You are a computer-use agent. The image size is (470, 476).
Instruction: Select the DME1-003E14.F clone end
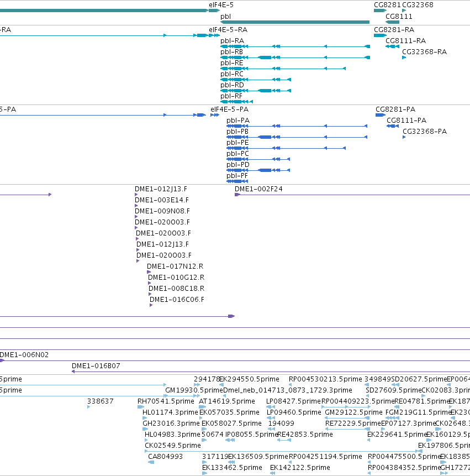coord(136,206)
